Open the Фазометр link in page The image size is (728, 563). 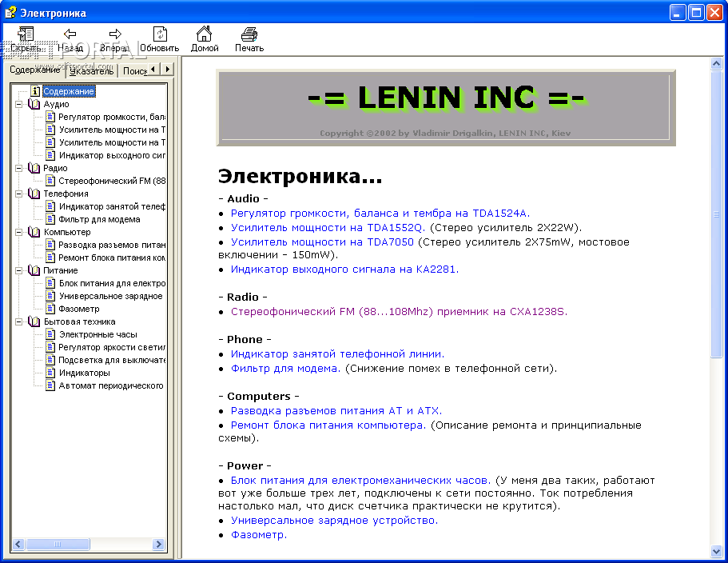259,535
